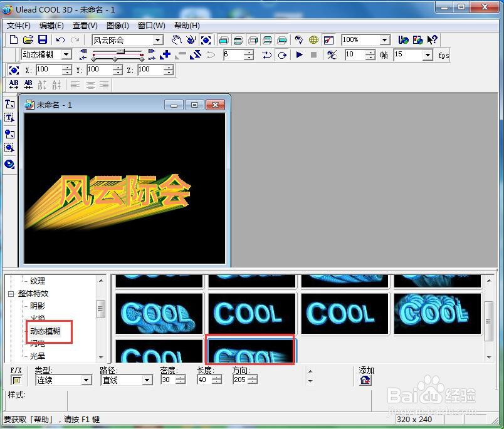Select the COOL preset with stacked ring trail
Screen dimensions: 504x429
tap(438, 313)
